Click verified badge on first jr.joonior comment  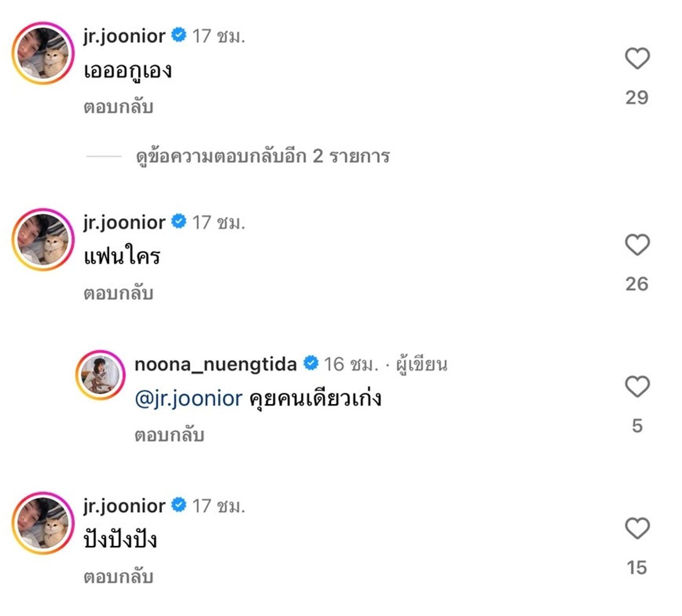[178, 36]
